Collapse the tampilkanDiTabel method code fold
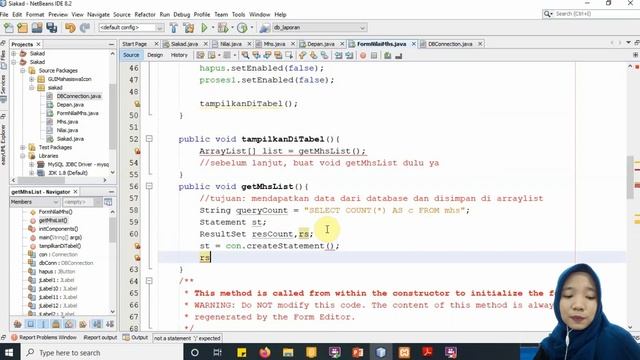The image size is (640, 360). click(x=149, y=139)
